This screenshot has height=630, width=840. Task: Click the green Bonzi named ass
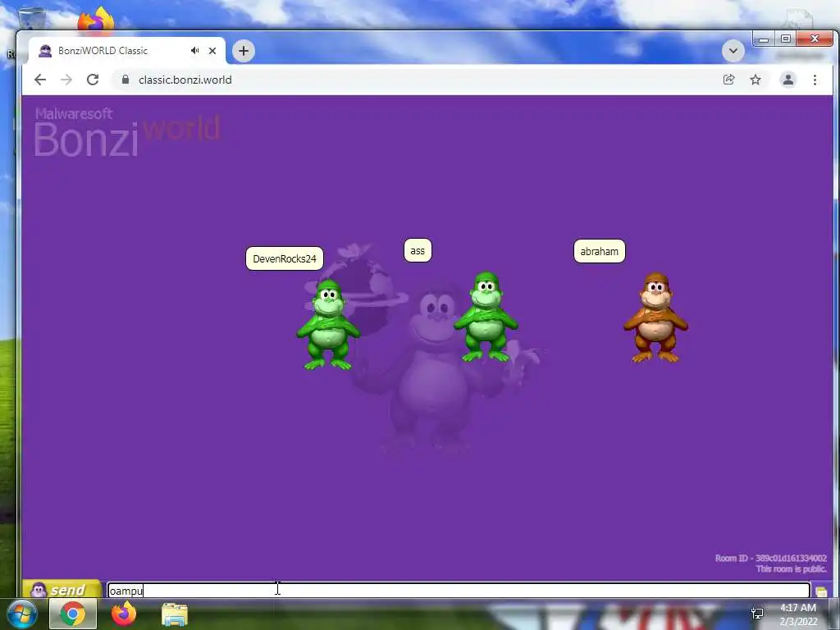pyautogui.click(x=486, y=317)
